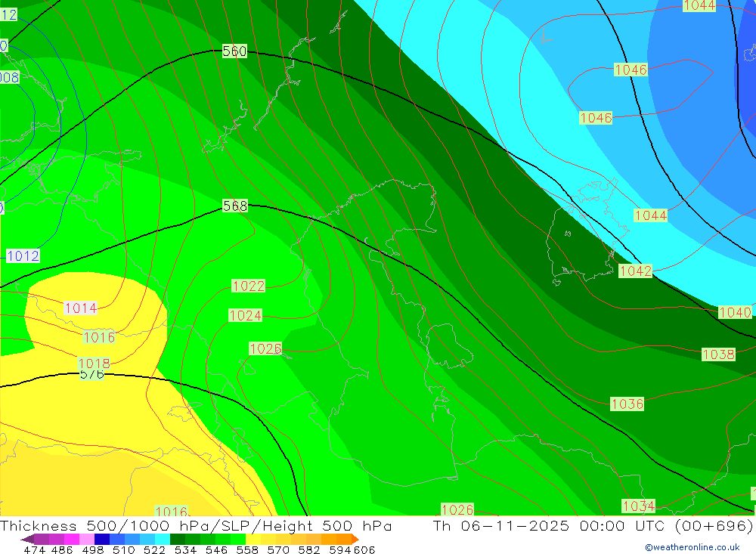The image size is (756, 554).
Task: Click the 558 legend value
Action: tap(247, 549)
